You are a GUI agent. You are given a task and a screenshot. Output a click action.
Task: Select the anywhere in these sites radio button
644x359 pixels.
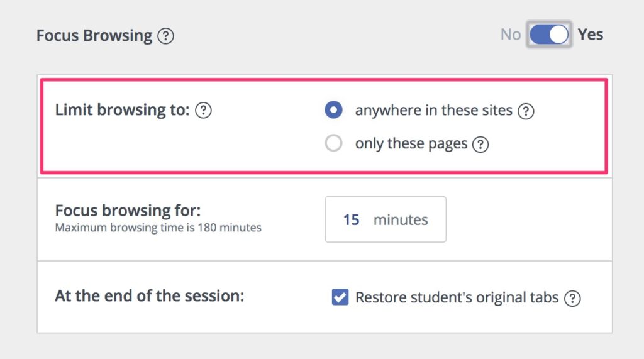(333, 110)
